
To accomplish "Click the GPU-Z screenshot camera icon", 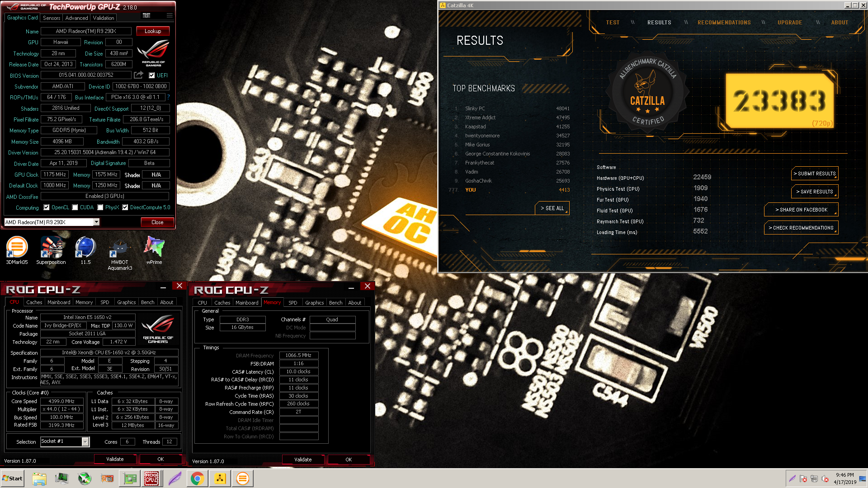I will tap(146, 16).
